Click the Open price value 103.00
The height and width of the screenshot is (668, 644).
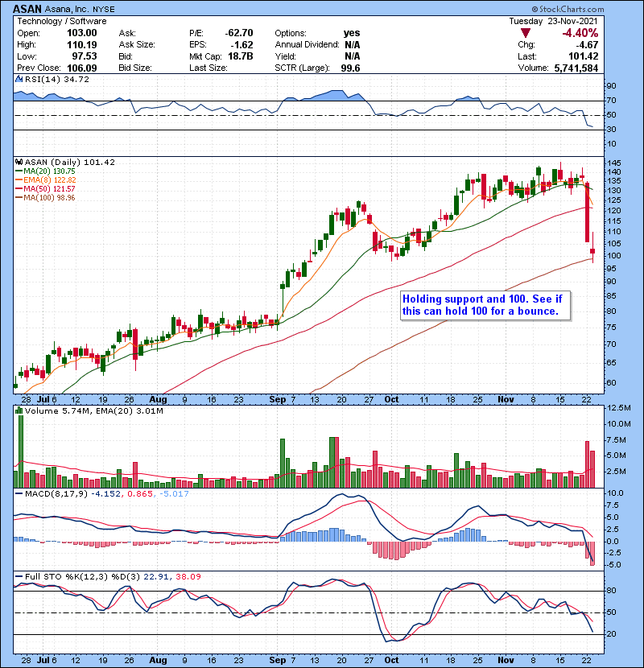[x=82, y=33]
